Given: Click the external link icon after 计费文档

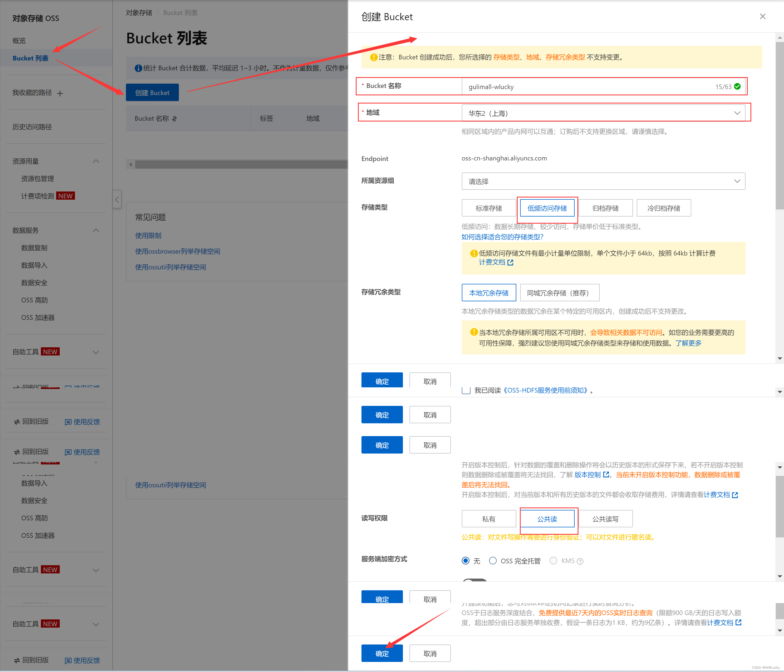Looking at the screenshot, I should point(510,262).
